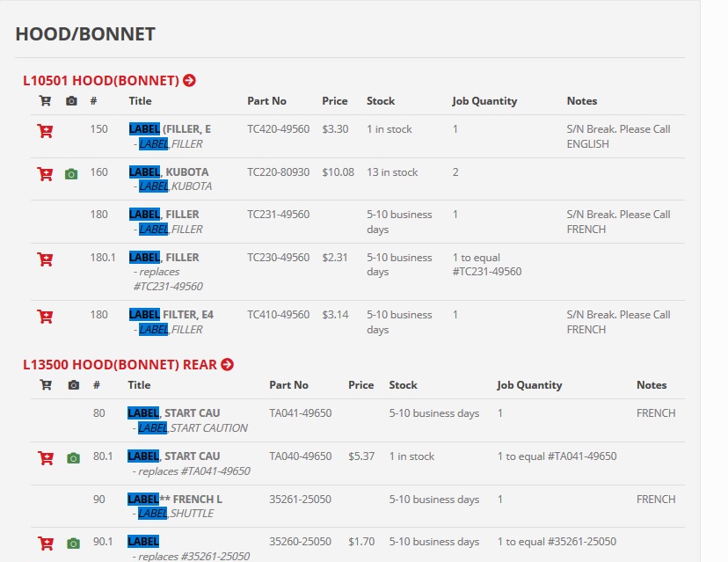Add TC220-80930 Kubota label to cart
The height and width of the screenshot is (562, 728).
click(x=45, y=174)
